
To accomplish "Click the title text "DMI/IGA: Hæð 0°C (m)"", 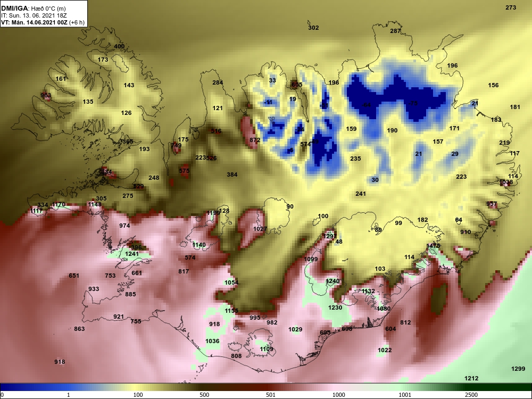I will tap(33, 9).
